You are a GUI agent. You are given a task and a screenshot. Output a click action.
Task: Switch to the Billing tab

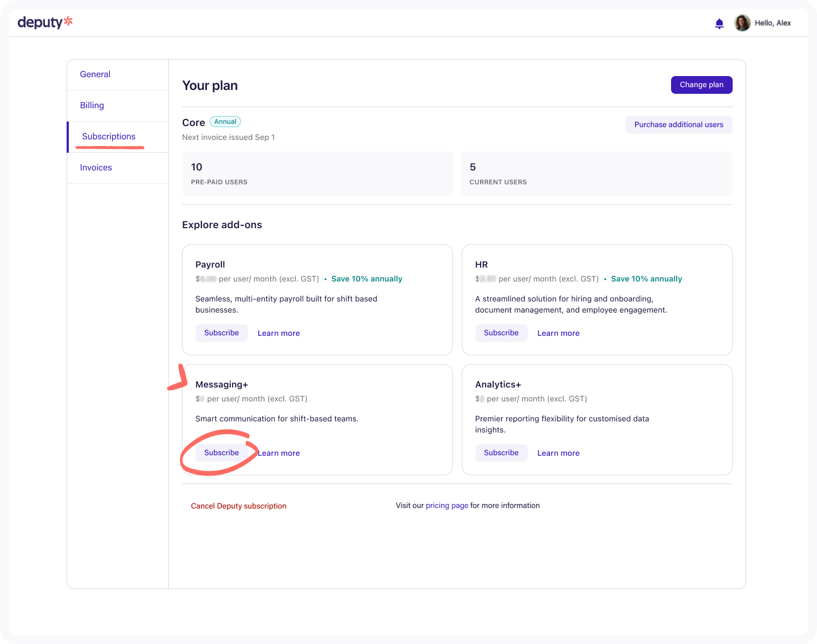[92, 105]
